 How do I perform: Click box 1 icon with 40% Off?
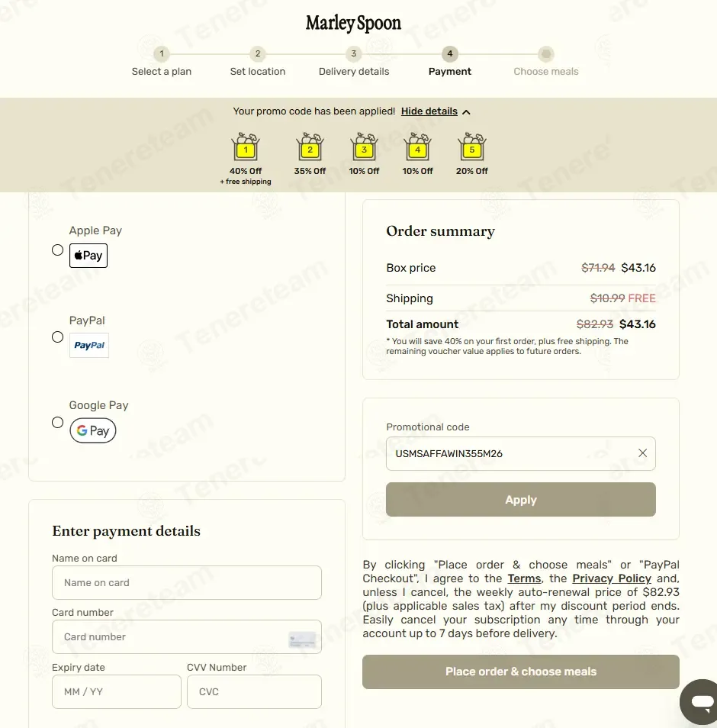(246, 147)
